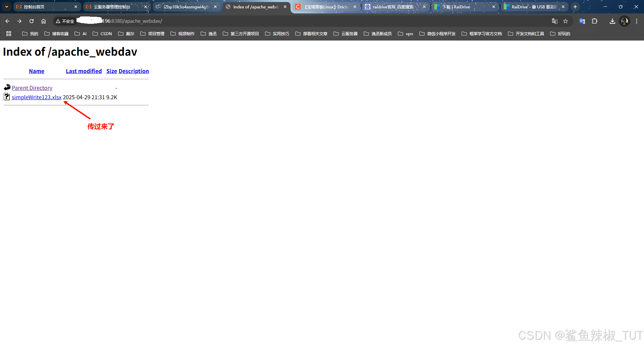Click the forward navigation arrow
Image resolution: width=644 pixels, height=346 pixels.
19,21
